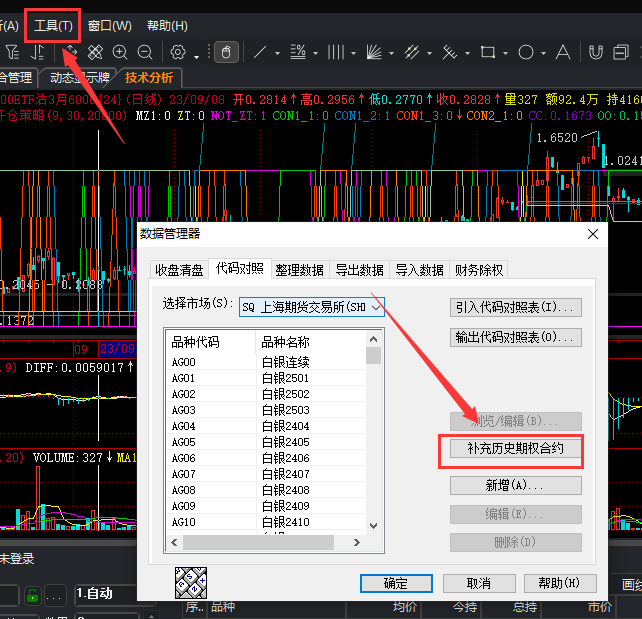Image resolution: width=642 pixels, height=619 pixels.
Task: Expand the rectangle tool dropdown arrow
Action: click(505, 53)
